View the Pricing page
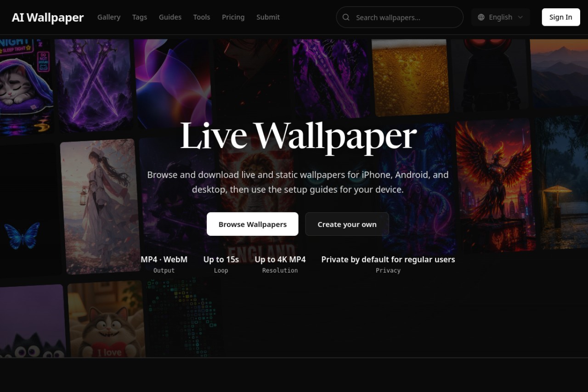The height and width of the screenshot is (392, 588). [233, 17]
